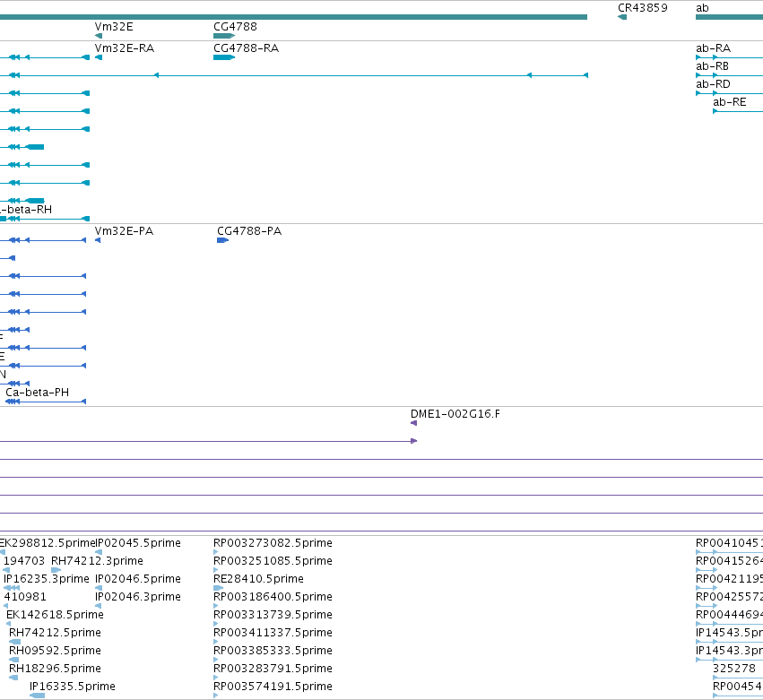Select EST RP003313739.5prime label
Image resolution: width=763 pixels, height=700 pixels.
tap(273, 615)
